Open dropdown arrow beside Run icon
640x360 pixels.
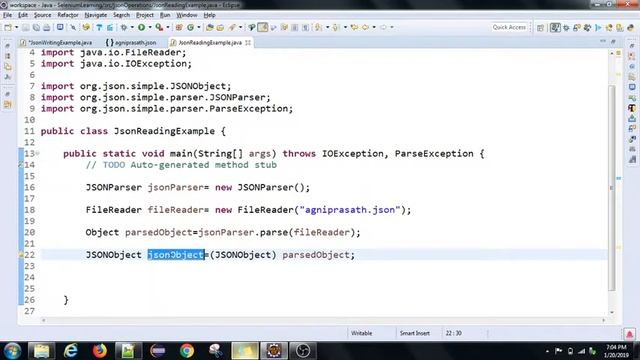tap(150, 27)
